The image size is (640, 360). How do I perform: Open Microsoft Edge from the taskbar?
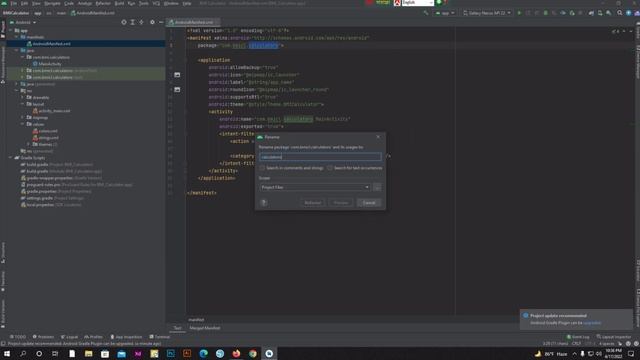[203, 353]
